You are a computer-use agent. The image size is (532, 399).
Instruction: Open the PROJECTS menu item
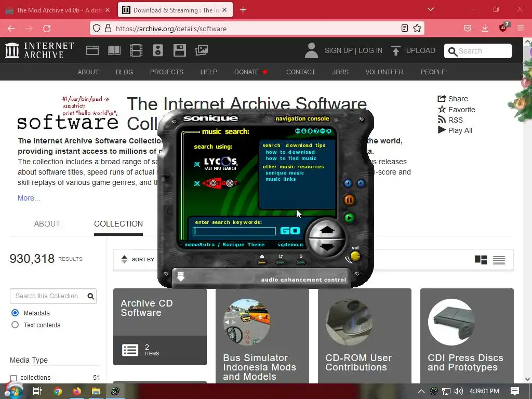click(x=167, y=72)
